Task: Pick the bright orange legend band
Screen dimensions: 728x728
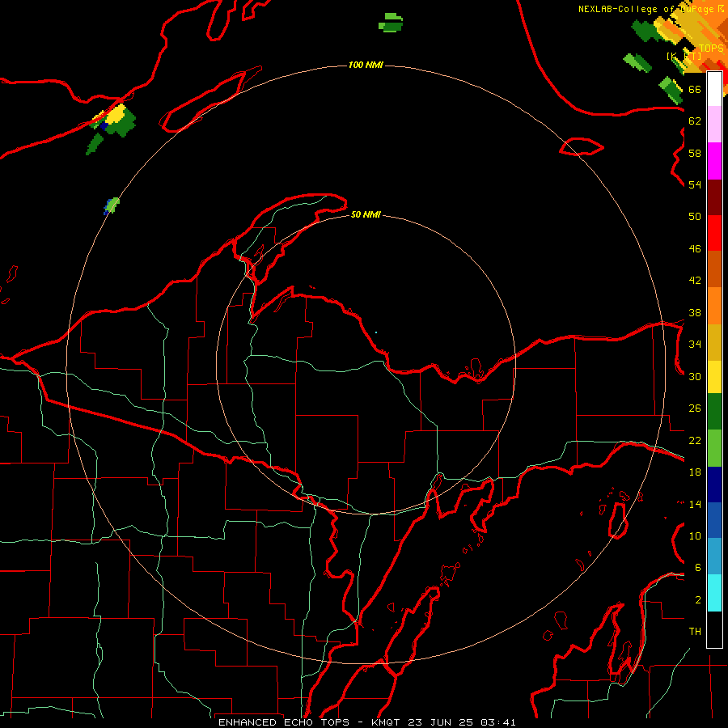Action: pyautogui.click(x=714, y=306)
